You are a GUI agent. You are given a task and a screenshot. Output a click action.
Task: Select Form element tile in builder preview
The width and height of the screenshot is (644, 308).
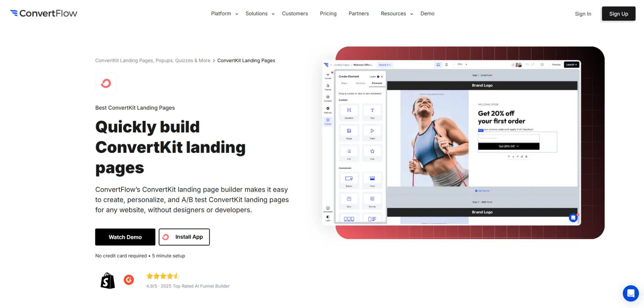point(372,180)
